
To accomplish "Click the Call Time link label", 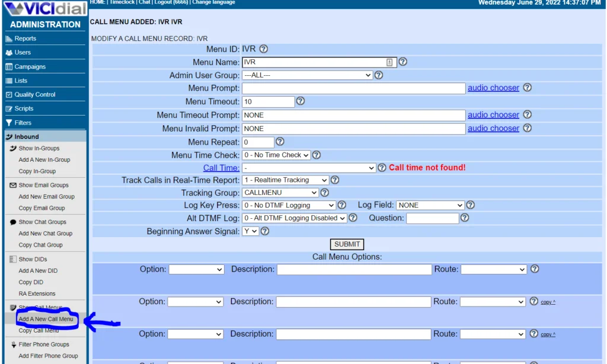I will [222, 168].
